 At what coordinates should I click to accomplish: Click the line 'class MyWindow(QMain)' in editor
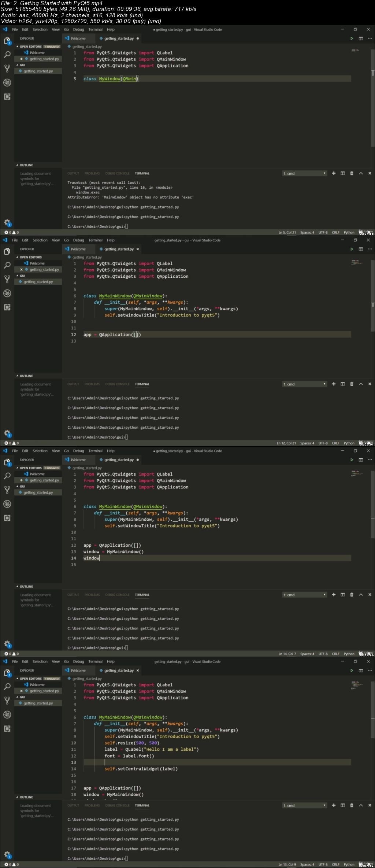point(111,79)
